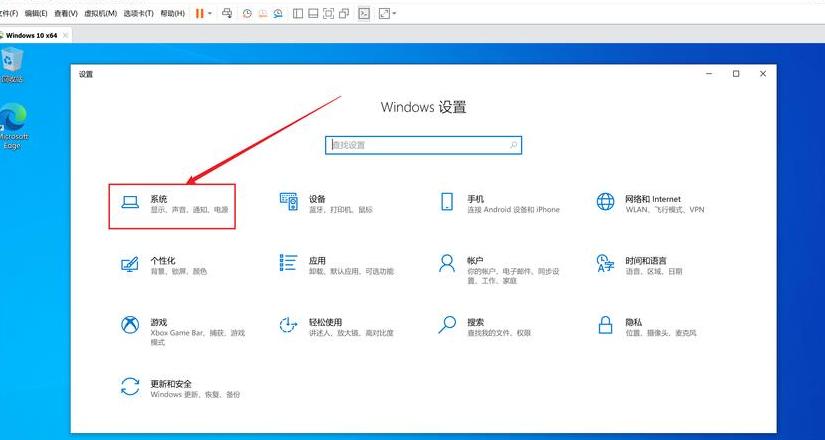The width and height of the screenshot is (825, 440).
Task: Click the '背景、锁屏、颜色' description text
Action: tap(179, 272)
